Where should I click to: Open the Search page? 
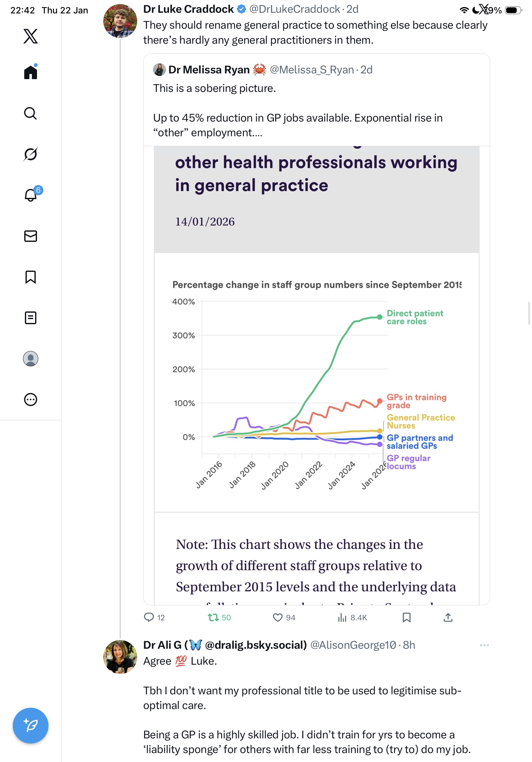[x=31, y=113]
